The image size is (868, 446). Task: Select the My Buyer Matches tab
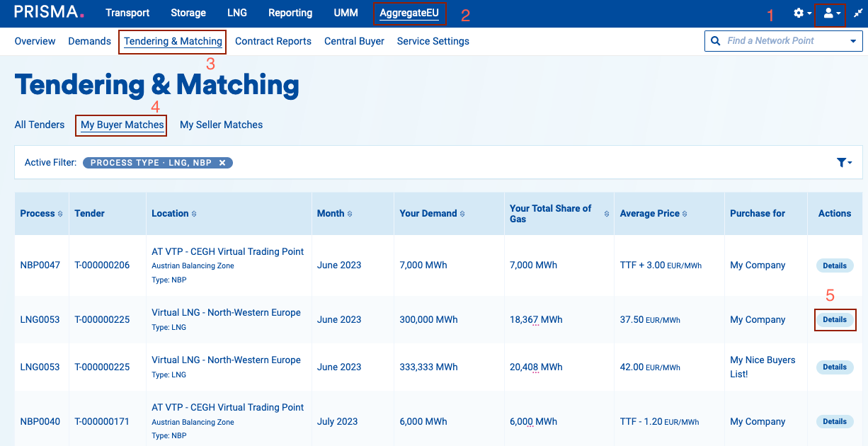coord(122,125)
